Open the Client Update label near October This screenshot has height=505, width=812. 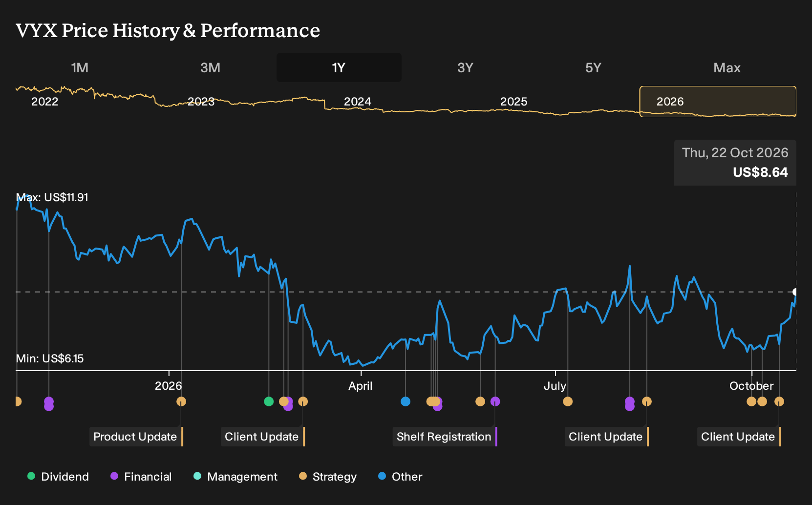[739, 437]
